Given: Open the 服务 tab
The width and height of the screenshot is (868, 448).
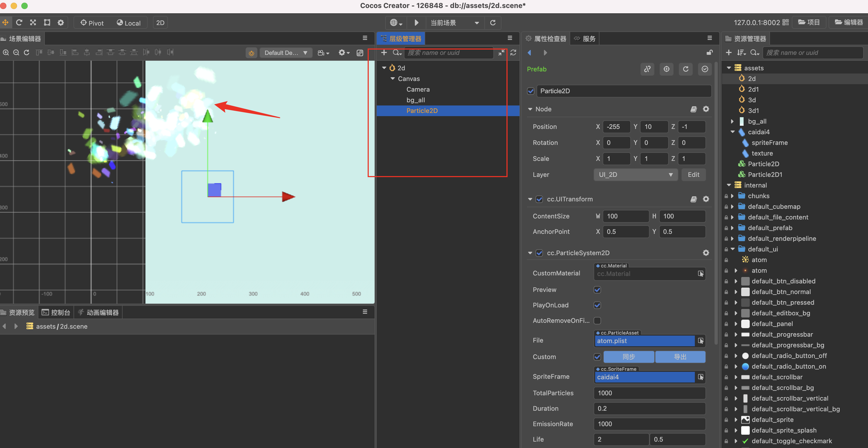Looking at the screenshot, I should tap(585, 39).
